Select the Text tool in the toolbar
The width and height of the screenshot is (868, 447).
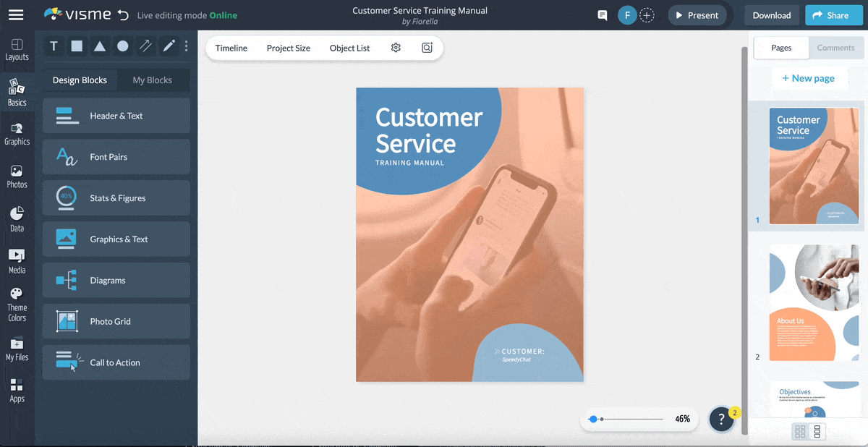click(x=53, y=46)
